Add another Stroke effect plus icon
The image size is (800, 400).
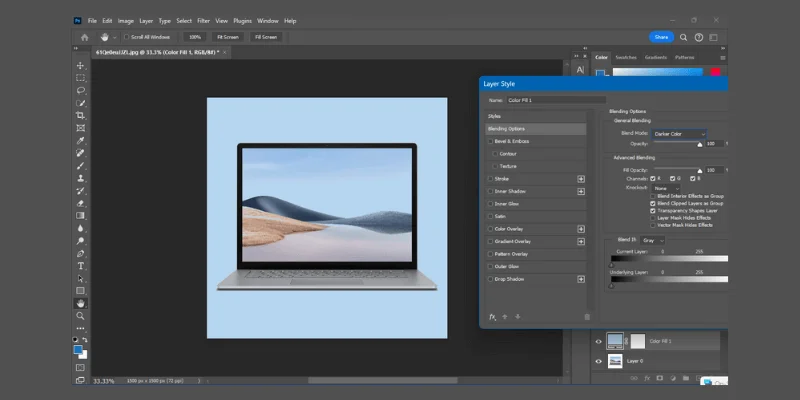point(581,179)
